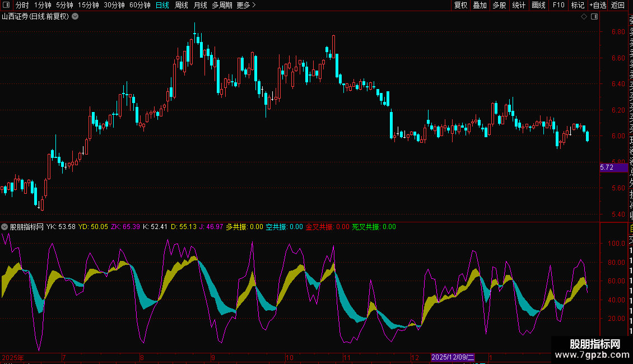
Task: Expand the 山西证券 chart settings dropdown
Action: click(75, 16)
